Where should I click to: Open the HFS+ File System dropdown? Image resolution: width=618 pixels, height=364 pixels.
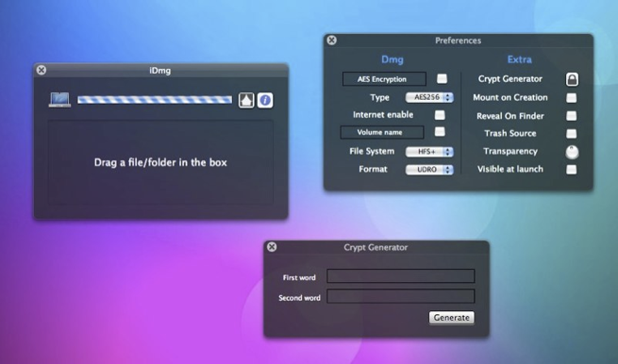[429, 152]
